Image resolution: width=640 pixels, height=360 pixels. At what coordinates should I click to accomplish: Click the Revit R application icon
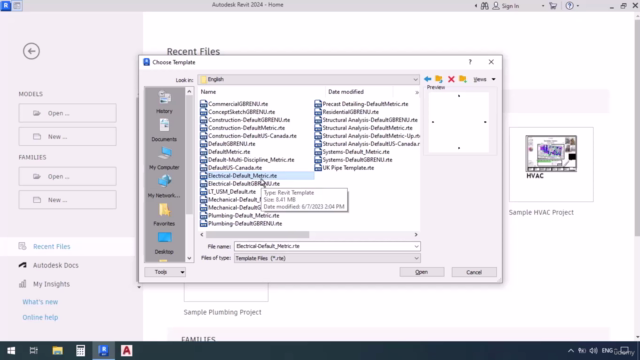pos(6,5)
